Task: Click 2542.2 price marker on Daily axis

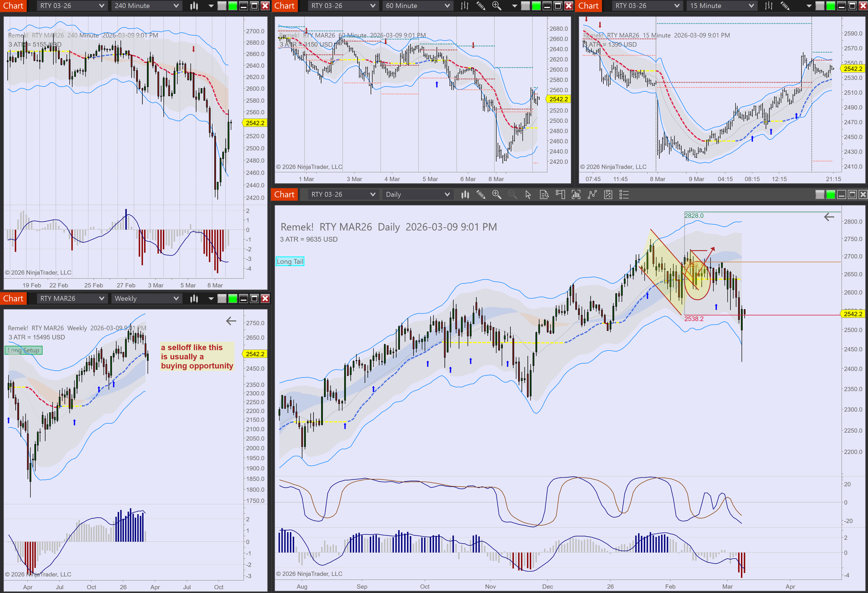Action: [x=853, y=314]
